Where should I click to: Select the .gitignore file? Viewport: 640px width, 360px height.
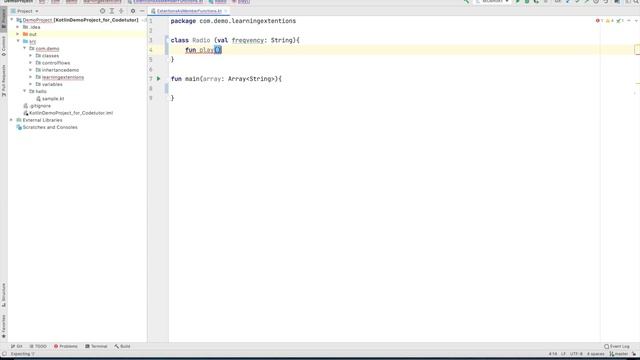point(37,106)
